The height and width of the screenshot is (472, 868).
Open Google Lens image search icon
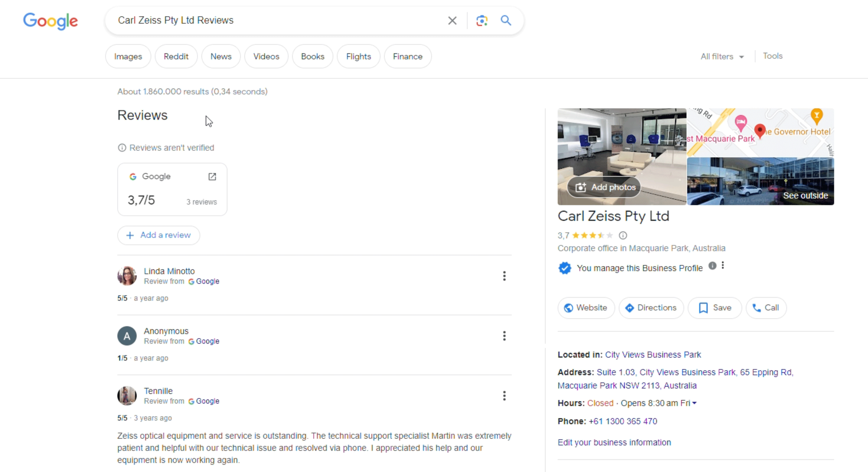[x=481, y=21]
